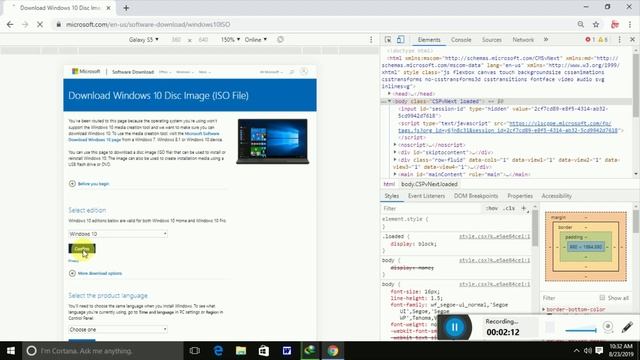Viewport: 640px width, 360px height.
Task: Click the red browser extension icon
Action: 615,24
